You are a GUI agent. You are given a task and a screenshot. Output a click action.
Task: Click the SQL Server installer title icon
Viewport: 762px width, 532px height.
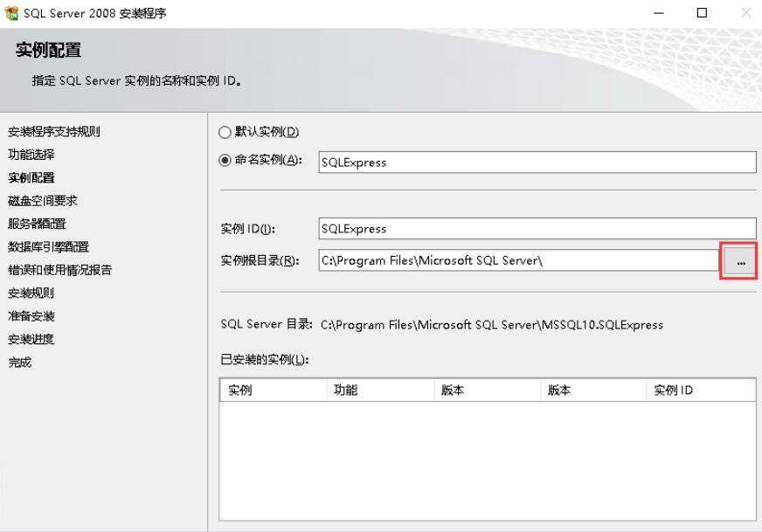pyautogui.click(x=11, y=13)
